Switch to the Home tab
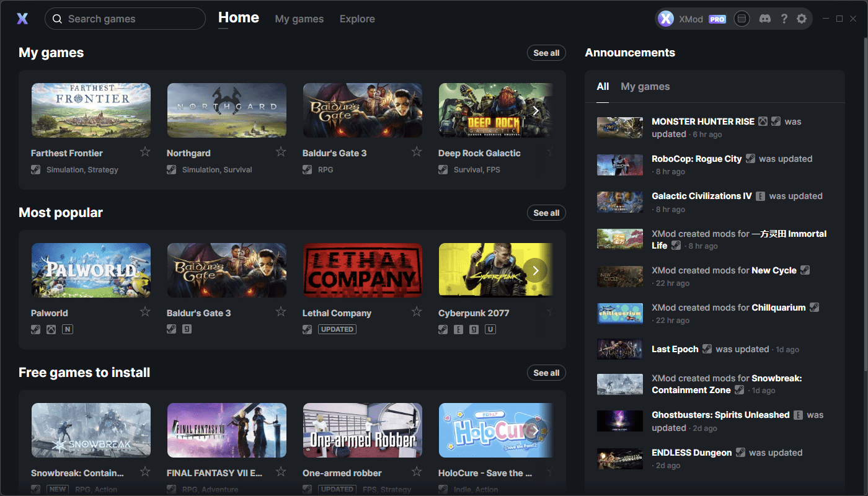Screen dimensions: 868x496 point(239,18)
